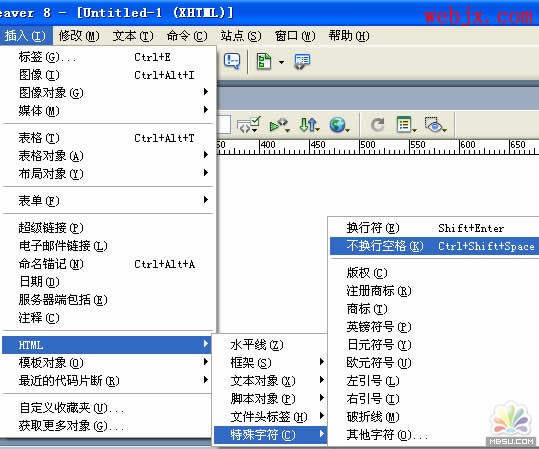
Task: Expand 模板对象(O) submenu
Action: pyautogui.click(x=108, y=362)
